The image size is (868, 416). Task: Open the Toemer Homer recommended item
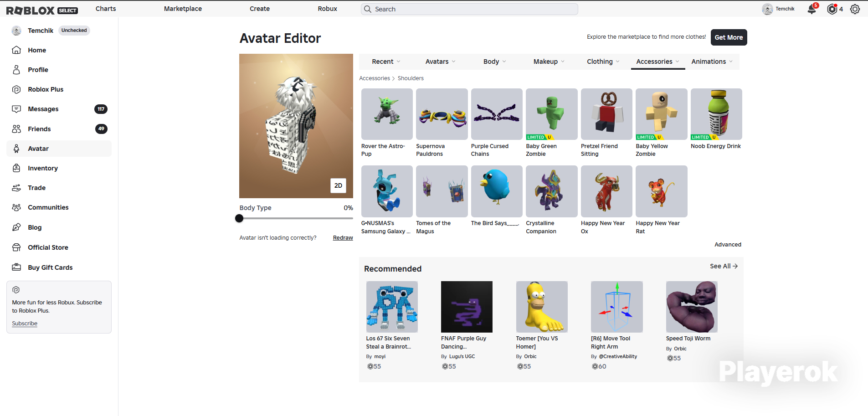pos(542,307)
